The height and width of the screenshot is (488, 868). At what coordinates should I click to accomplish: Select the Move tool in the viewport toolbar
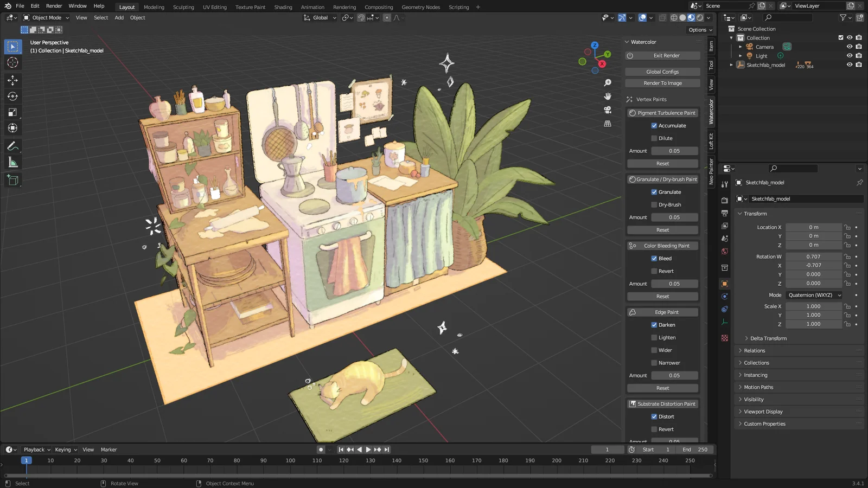[12, 80]
